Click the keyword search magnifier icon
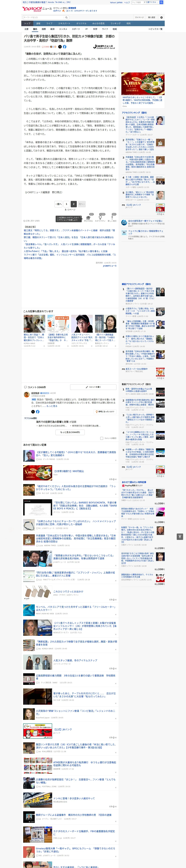Screen dimensions: 186x868 coord(66,18)
